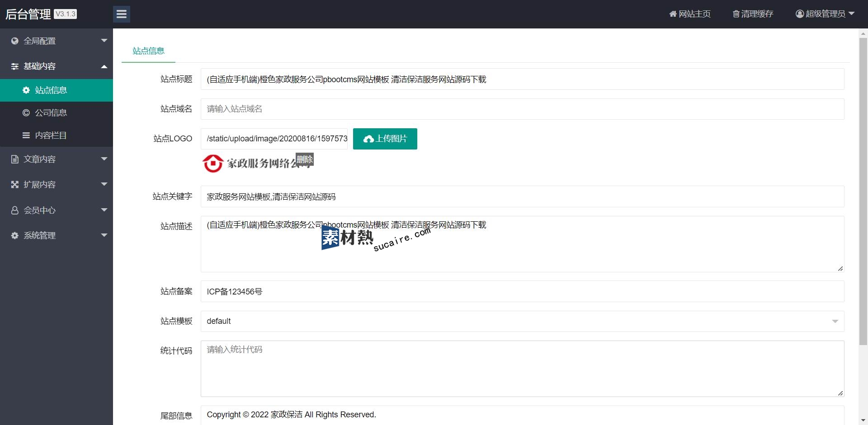
Task: Click the scrollbar down arrow
Action: [863, 420]
